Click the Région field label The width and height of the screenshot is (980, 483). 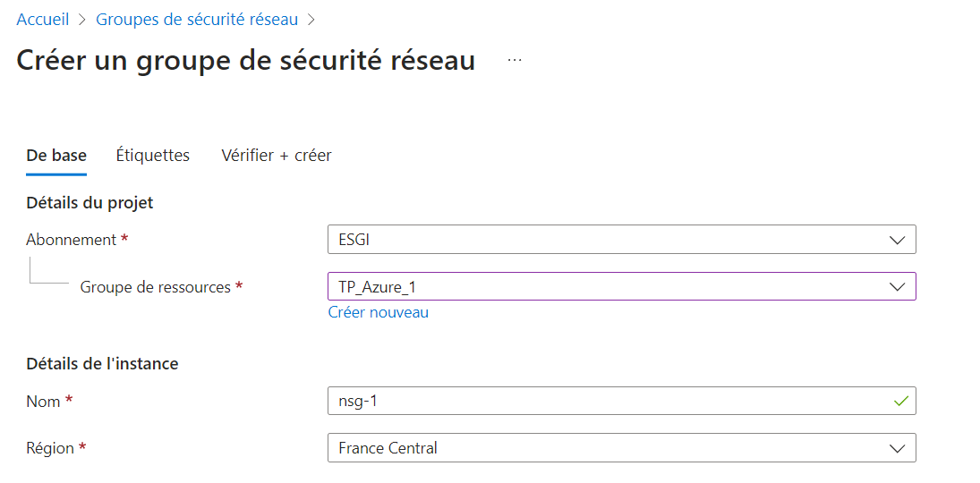point(51,448)
